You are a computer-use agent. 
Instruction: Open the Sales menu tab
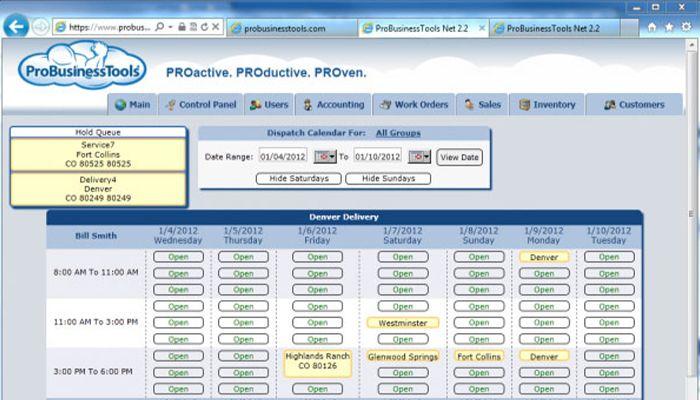click(482, 105)
